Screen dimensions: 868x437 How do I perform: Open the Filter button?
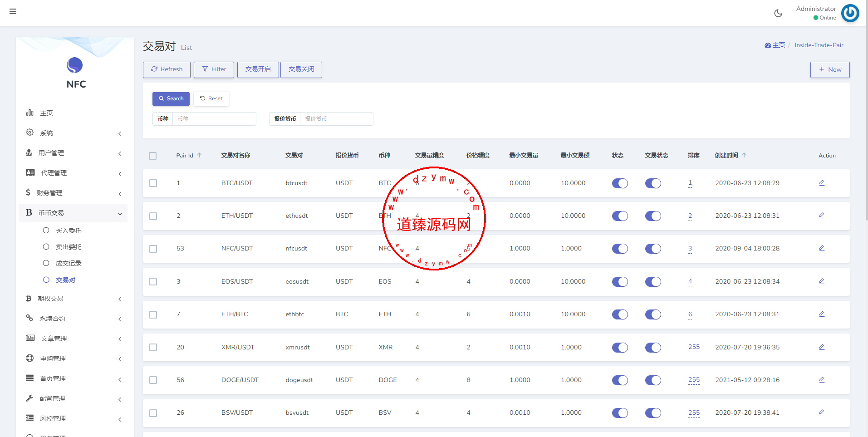(214, 69)
